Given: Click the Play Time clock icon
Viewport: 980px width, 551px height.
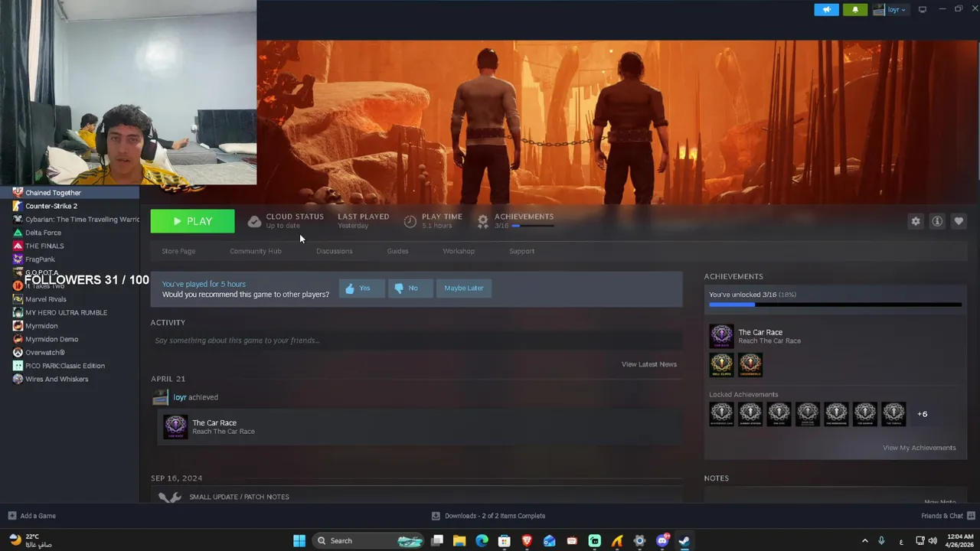Looking at the screenshot, I should click(x=410, y=221).
